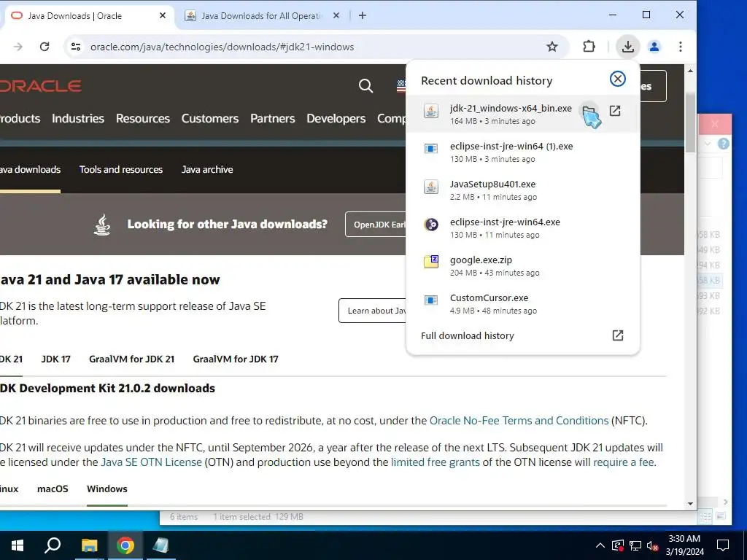Click JavaSetup8u401.exe file name
747x560 pixels.
pyautogui.click(x=492, y=184)
